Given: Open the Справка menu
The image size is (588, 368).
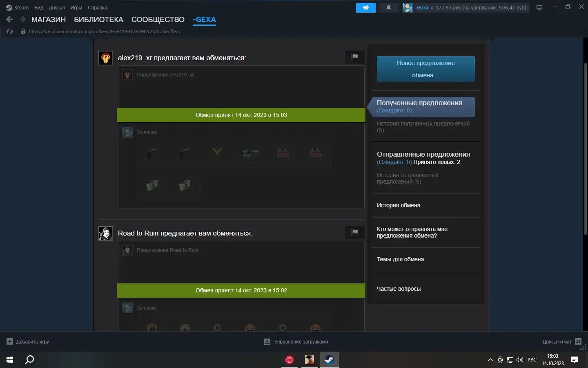Looking at the screenshot, I should pos(98,7).
